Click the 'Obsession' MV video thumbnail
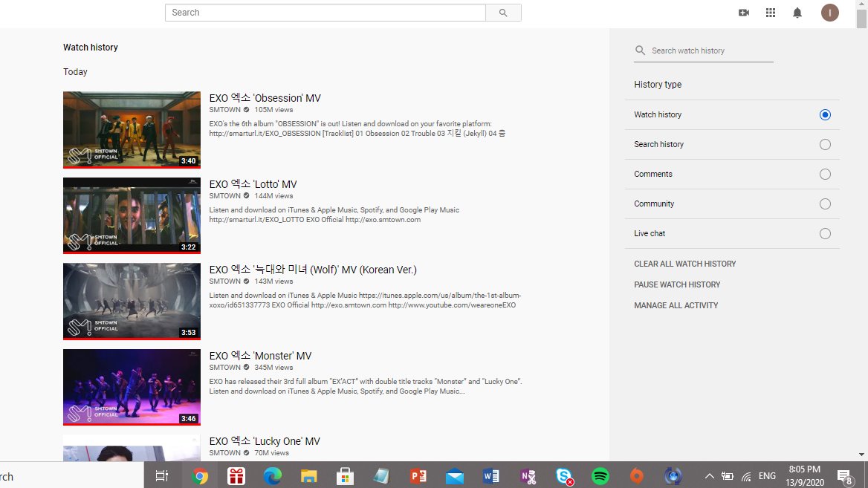The width and height of the screenshot is (868, 488). pyautogui.click(x=132, y=130)
